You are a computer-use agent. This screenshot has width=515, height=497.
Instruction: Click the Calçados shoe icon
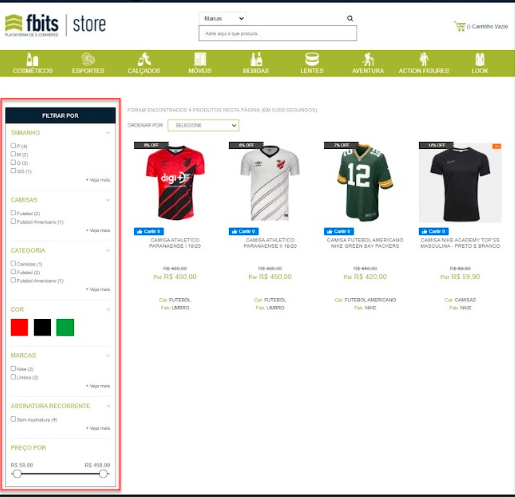144,59
